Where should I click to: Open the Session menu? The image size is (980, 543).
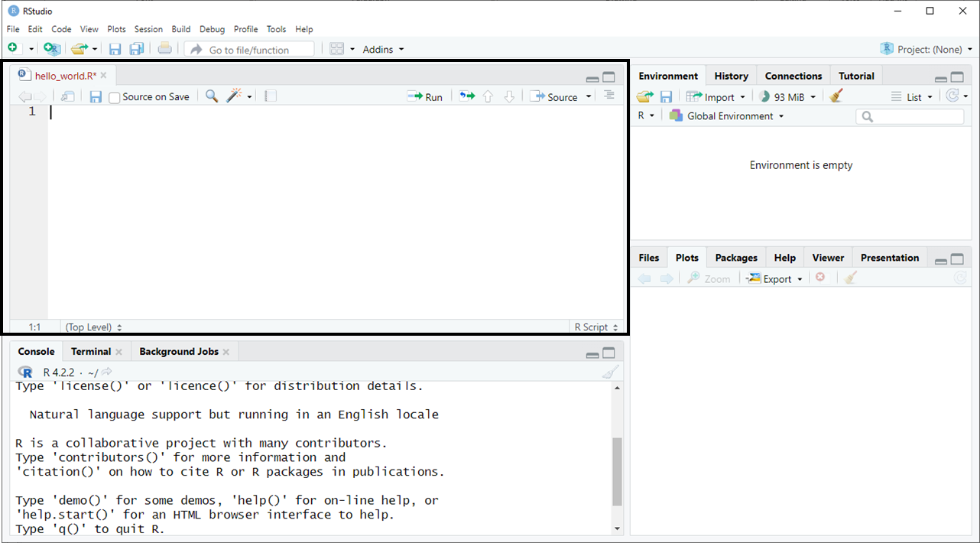148,29
